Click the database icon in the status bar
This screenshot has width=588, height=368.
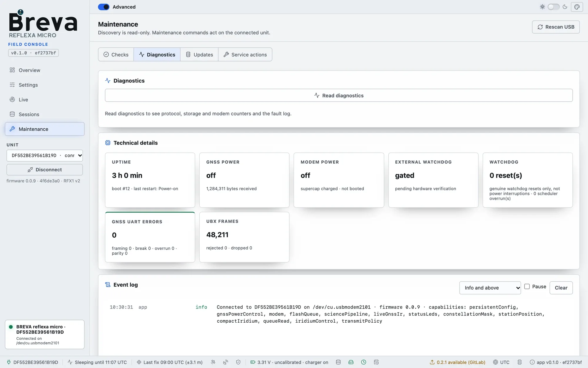click(338, 362)
